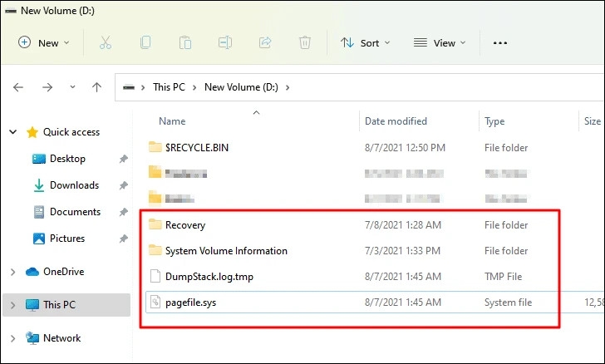Click the Rename icon in toolbar
The width and height of the screenshot is (605, 364).
point(225,43)
